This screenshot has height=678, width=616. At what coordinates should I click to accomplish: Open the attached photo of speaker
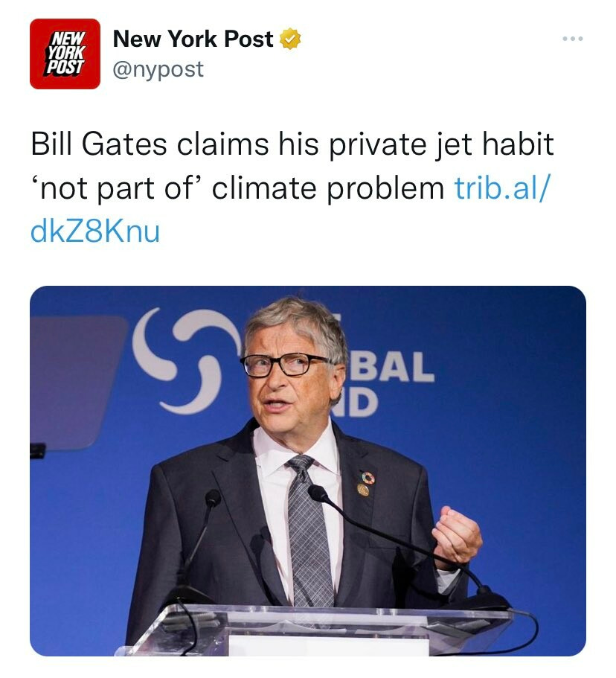(308, 471)
